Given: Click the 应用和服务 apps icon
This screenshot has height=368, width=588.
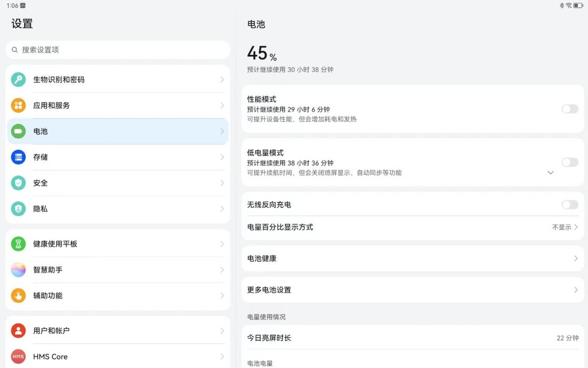Looking at the screenshot, I should click(x=18, y=105).
